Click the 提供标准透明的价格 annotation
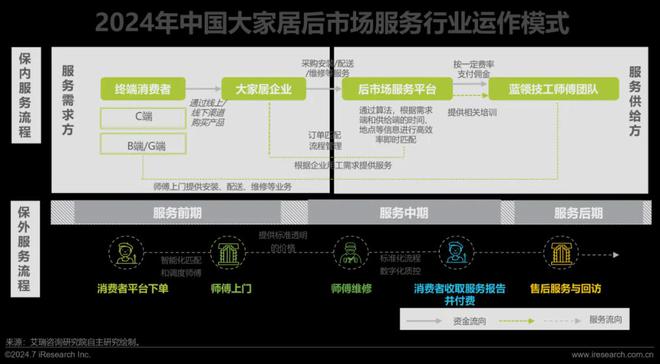Screen dimensions: 660x364 pos(283,242)
